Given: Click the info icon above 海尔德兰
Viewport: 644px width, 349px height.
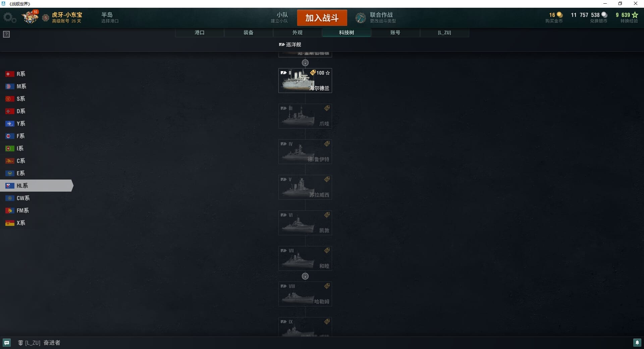Looking at the screenshot, I should click(305, 63).
